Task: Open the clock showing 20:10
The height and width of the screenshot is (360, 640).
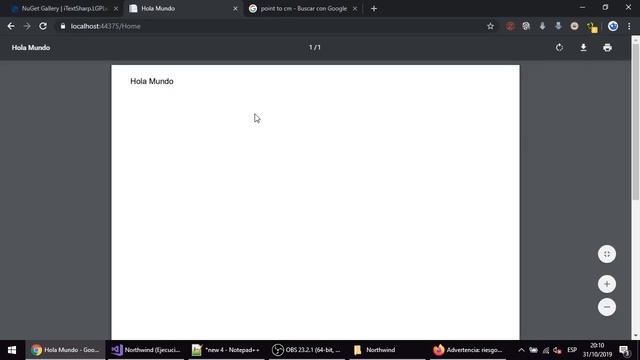Action: (597, 350)
